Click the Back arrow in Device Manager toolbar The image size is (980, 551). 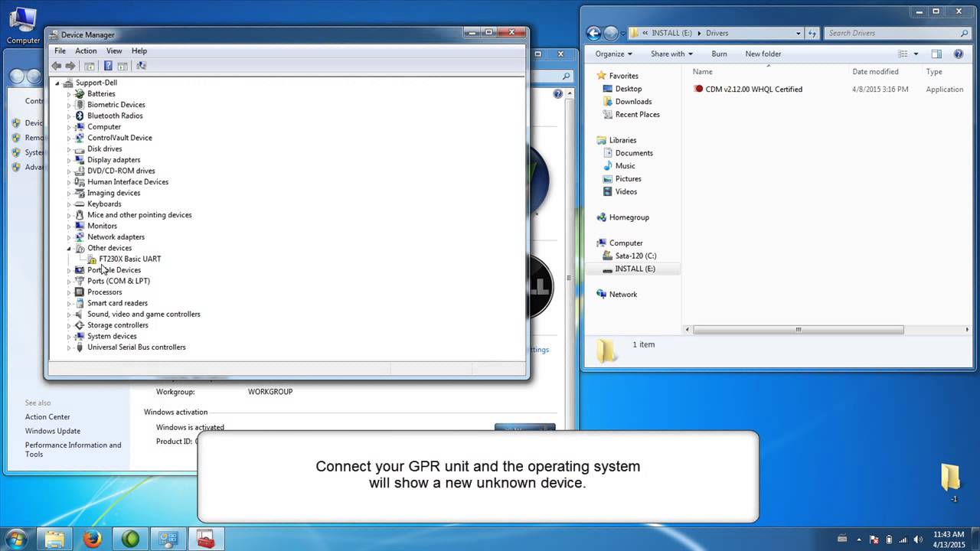pos(56,66)
